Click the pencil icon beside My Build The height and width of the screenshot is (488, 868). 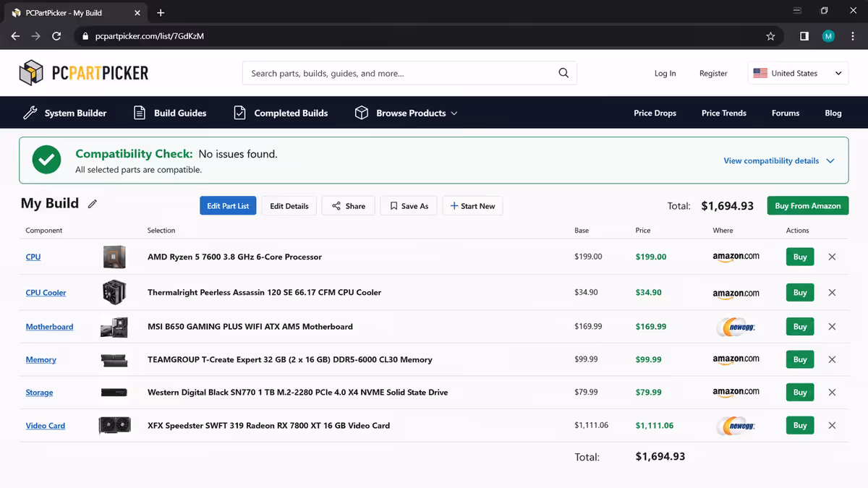[93, 204]
